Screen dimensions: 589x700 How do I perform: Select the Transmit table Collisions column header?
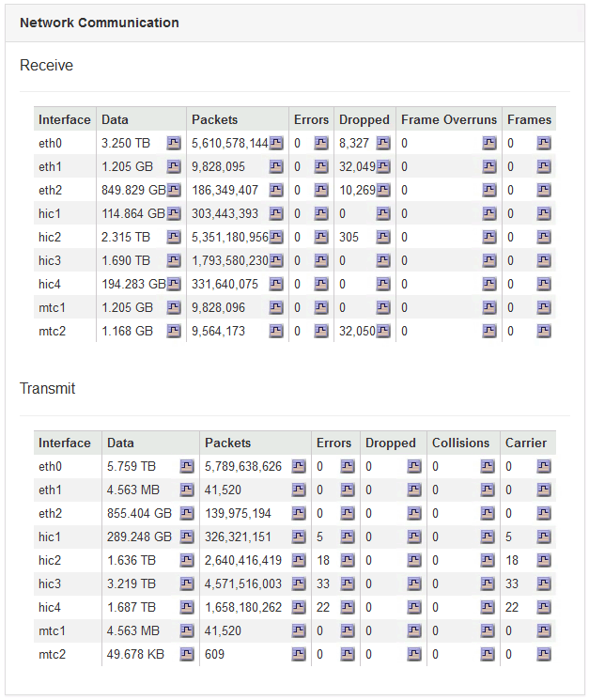click(x=461, y=443)
